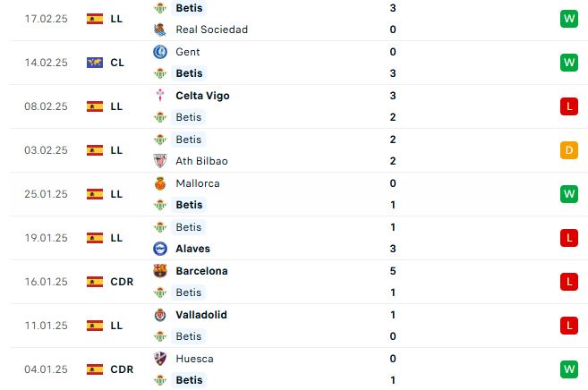
Task: Open the Real Sociedad team link
Action: [211, 30]
